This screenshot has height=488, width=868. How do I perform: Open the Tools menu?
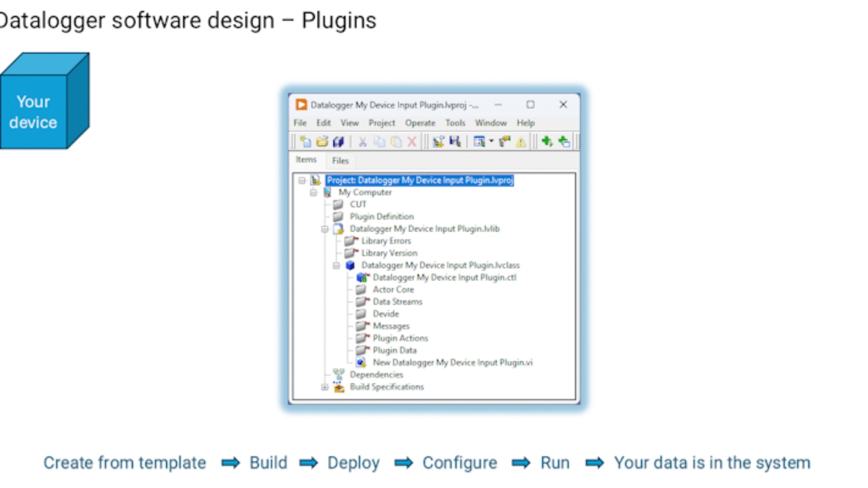click(x=455, y=123)
